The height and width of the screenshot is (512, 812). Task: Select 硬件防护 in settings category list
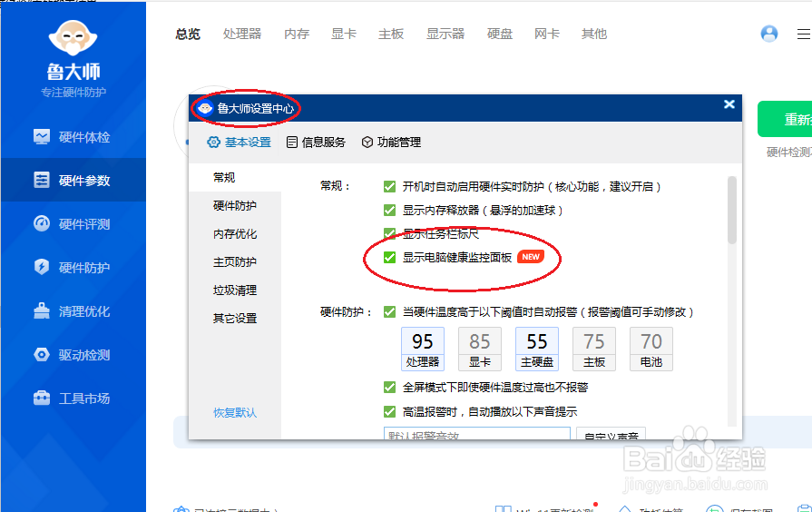coord(235,206)
